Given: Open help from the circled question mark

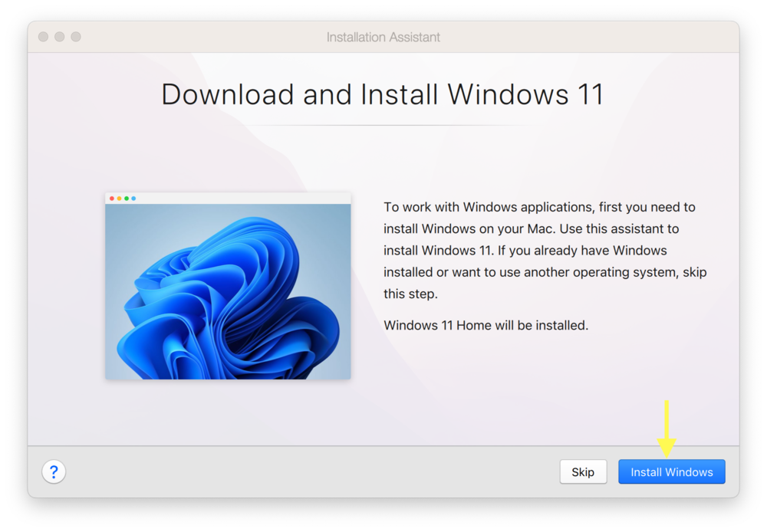Looking at the screenshot, I should point(53,471).
